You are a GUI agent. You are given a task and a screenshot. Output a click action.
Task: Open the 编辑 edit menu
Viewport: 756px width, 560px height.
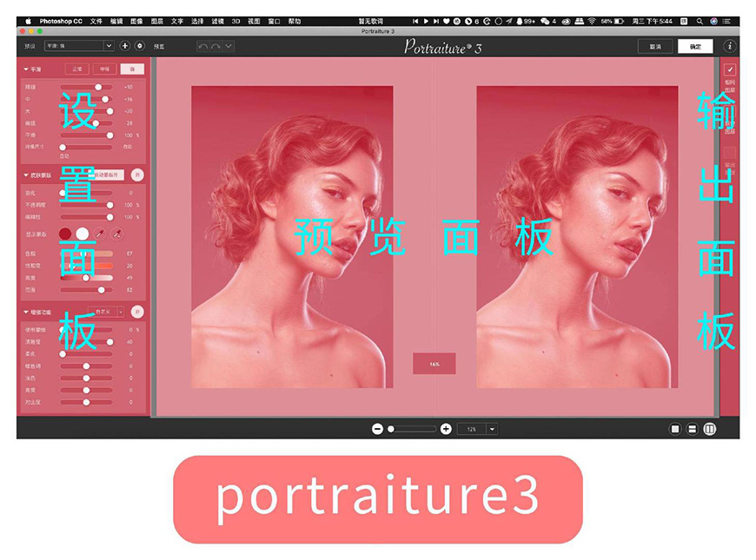click(x=116, y=21)
